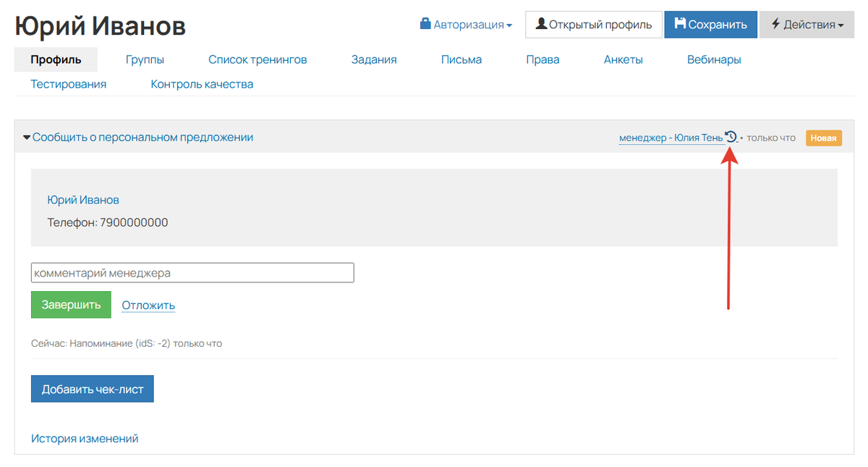Expand the Действия dropdown
Viewport: 868px width, 467px height.
click(x=807, y=25)
